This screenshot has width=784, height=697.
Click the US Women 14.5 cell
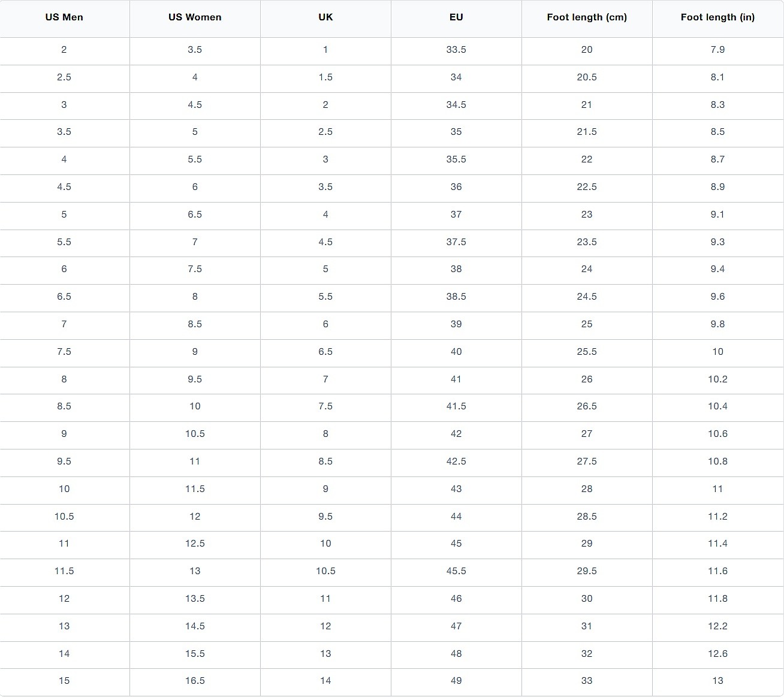(195, 626)
